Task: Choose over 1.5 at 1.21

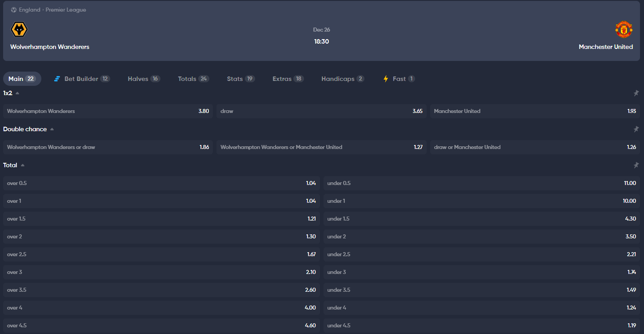Action: [x=161, y=219]
